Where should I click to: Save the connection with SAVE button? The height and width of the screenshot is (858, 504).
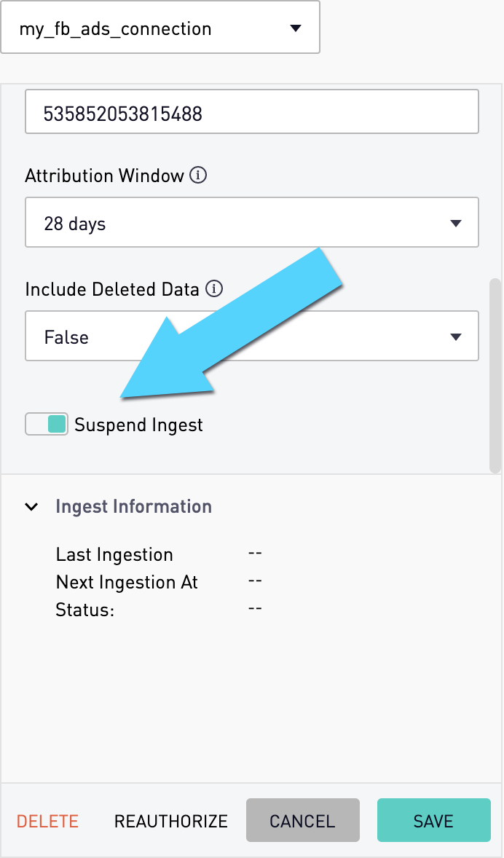(433, 819)
